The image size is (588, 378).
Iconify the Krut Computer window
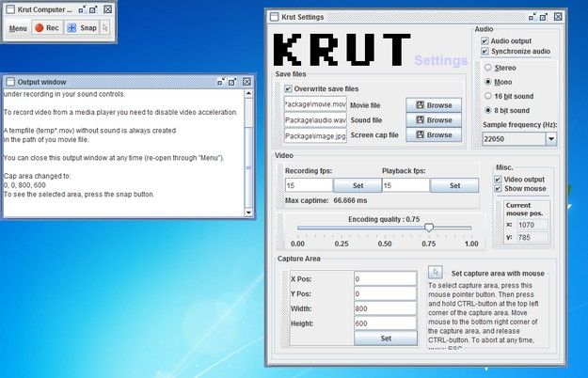(x=82, y=9)
